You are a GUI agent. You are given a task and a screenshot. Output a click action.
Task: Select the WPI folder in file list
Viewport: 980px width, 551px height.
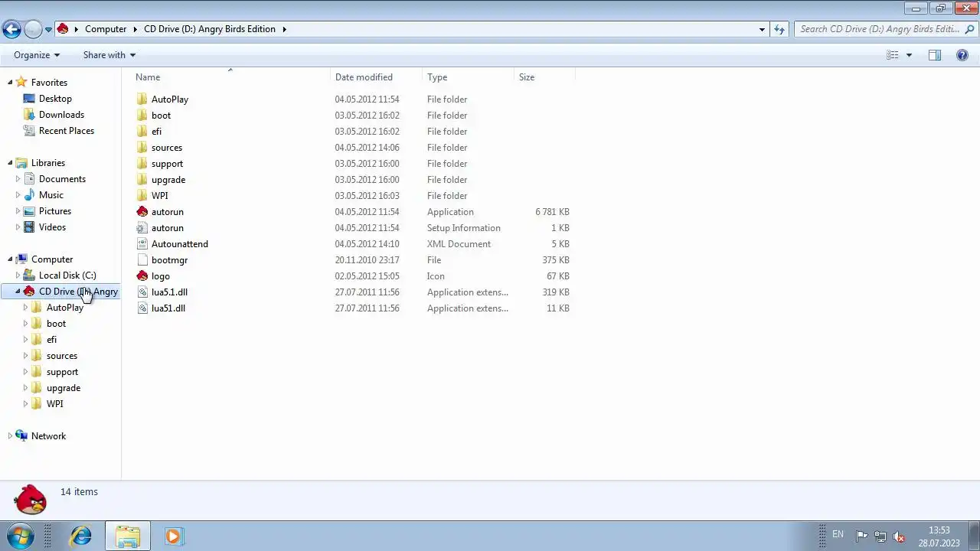159,196
